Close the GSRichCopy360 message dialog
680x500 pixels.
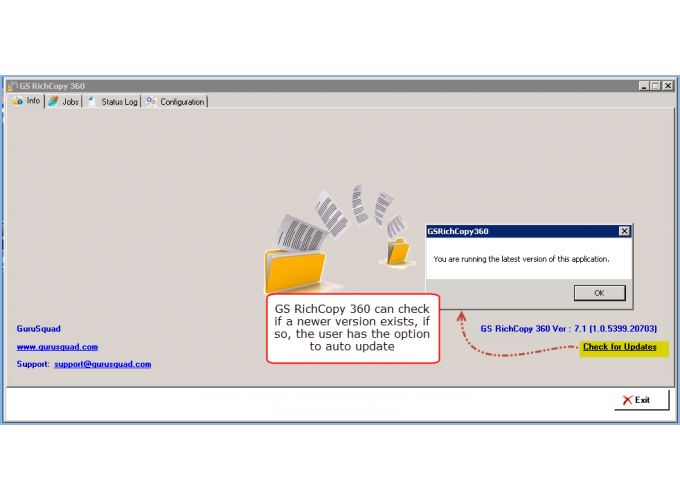[624, 231]
